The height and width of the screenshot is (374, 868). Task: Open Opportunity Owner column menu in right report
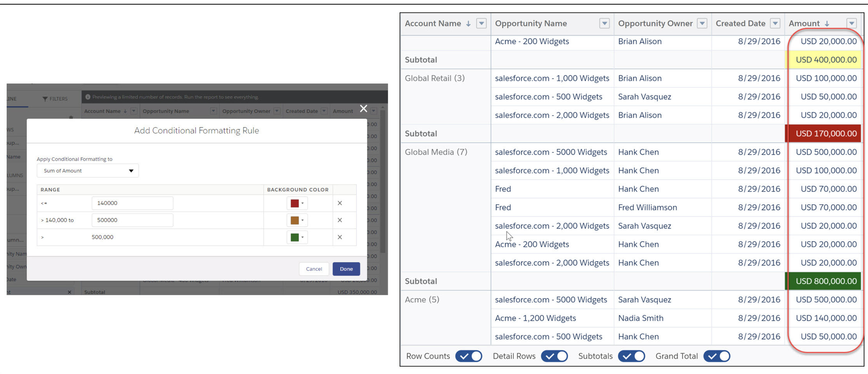702,23
